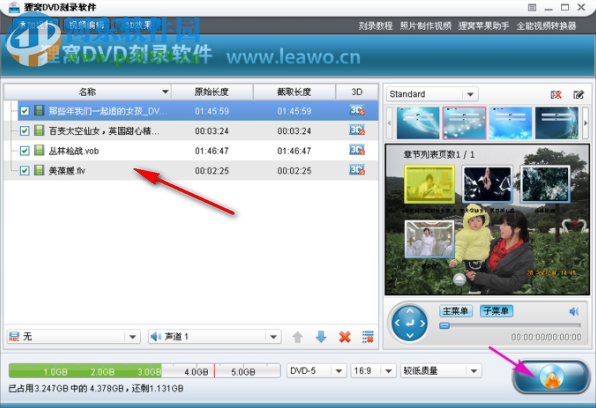Open the 刻录教程 link
Screen dimensions: 596x408
pyautogui.click(x=376, y=26)
